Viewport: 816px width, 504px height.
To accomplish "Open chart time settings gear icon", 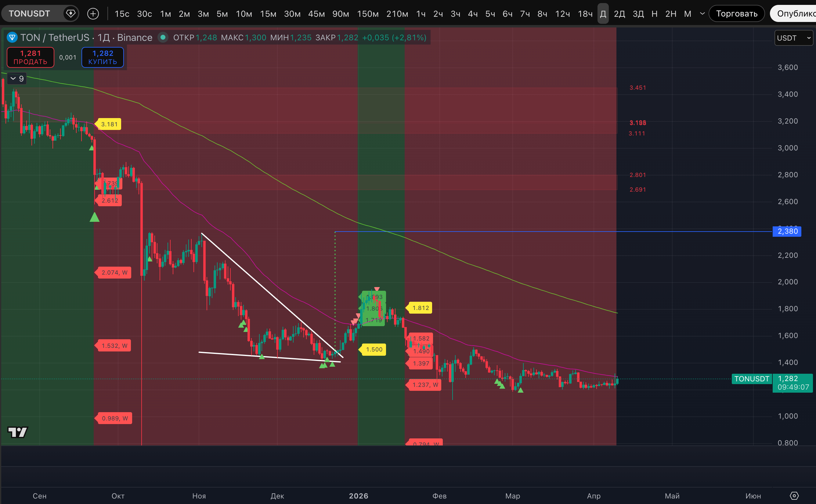I will (794, 496).
